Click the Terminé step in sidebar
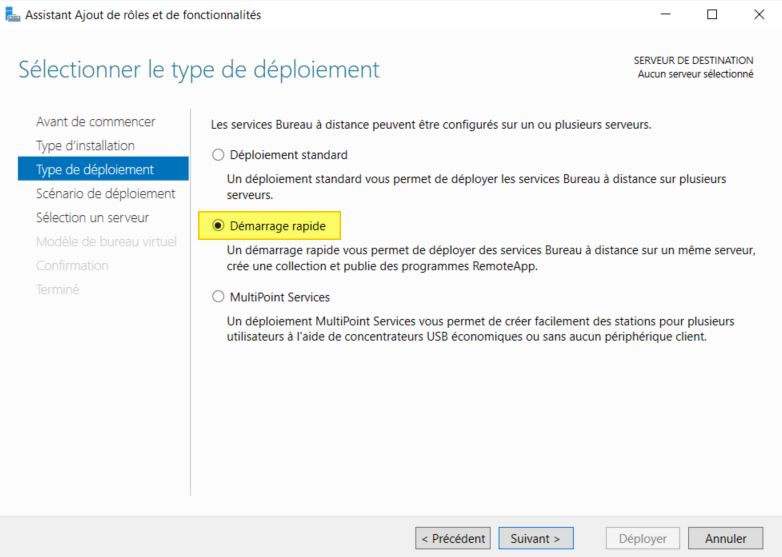This screenshot has height=557, width=782. pyautogui.click(x=58, y=290)
